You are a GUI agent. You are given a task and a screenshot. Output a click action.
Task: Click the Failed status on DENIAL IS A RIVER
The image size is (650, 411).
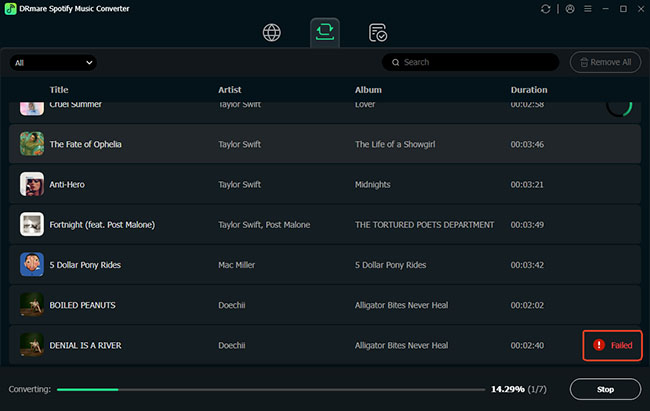(612, 345)
